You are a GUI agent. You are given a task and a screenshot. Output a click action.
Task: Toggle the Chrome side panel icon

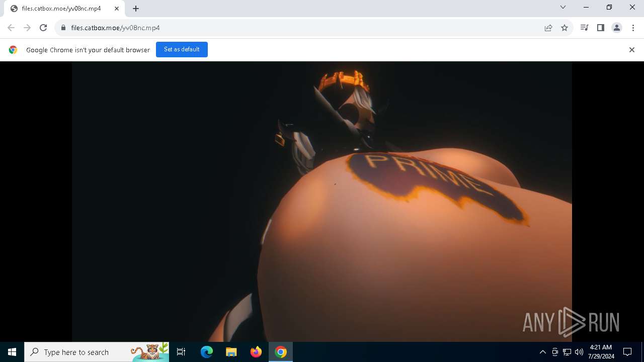click(600, 28)
